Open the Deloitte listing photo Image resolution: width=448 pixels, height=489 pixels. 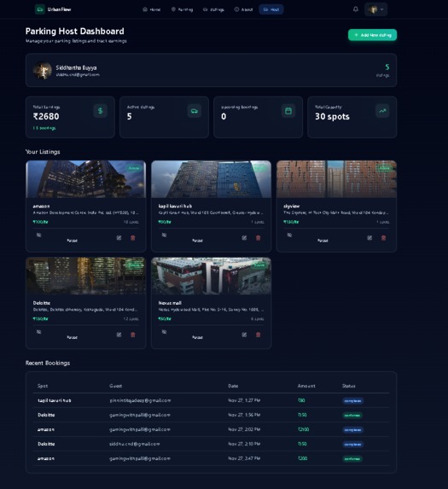pyautogui.click(x=85, y=276)
